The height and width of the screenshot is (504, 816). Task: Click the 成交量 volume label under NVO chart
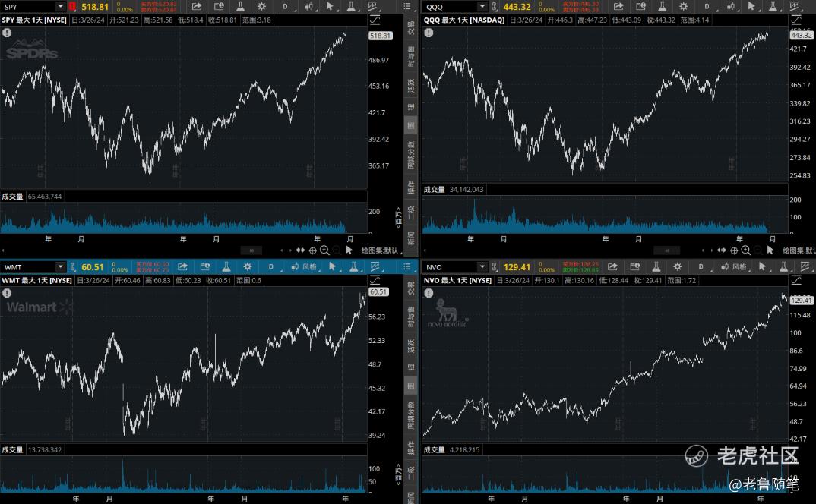click(434, 450)
